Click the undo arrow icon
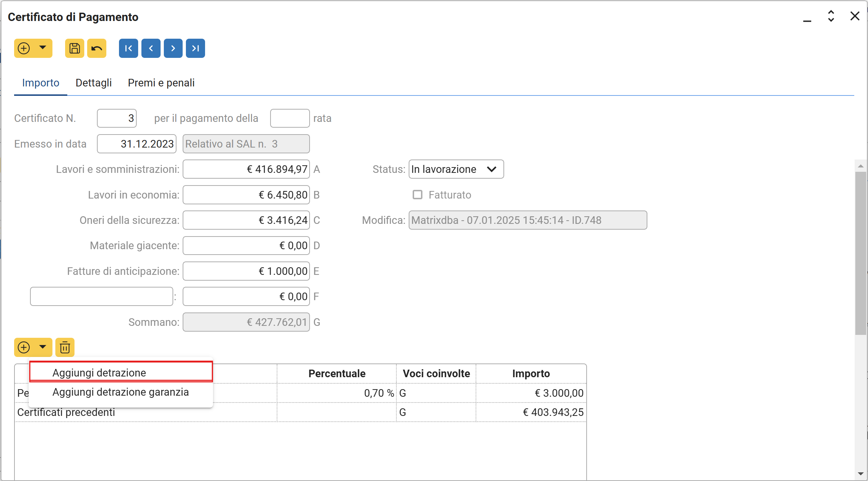 tap(97, 48)
